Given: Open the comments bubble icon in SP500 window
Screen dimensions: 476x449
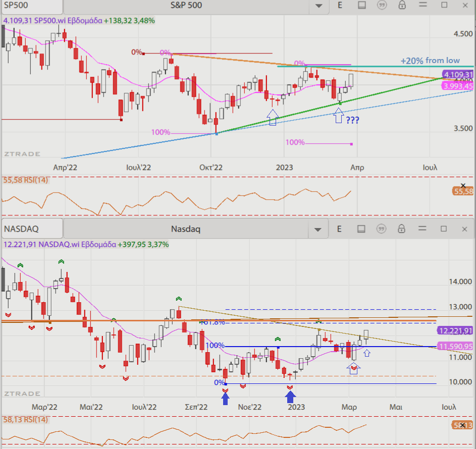Looking at the screenshot, I should click(x=382, y=5).
